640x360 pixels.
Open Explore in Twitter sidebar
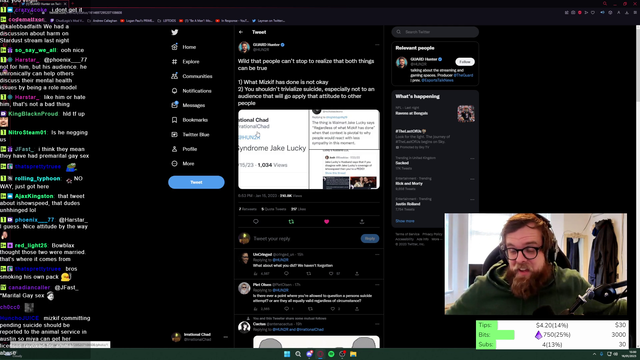[x=186, y=62]
